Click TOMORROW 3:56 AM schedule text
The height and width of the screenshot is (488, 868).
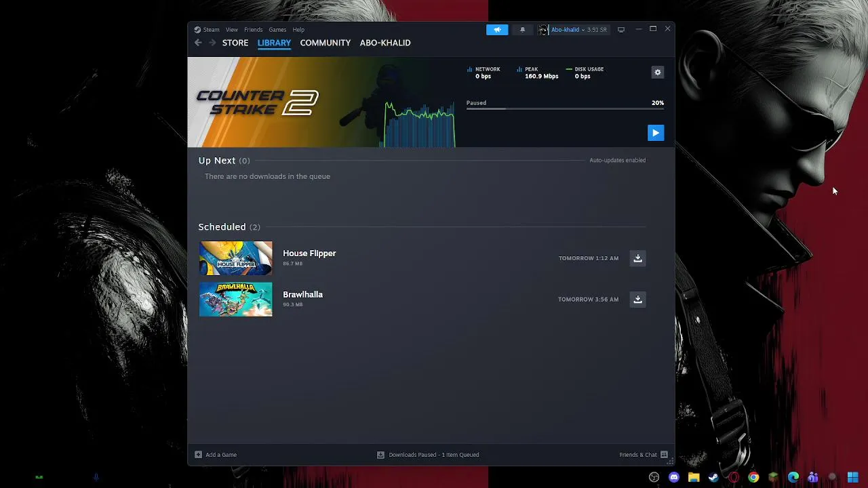pyautogui.click(x=588, y=300)
